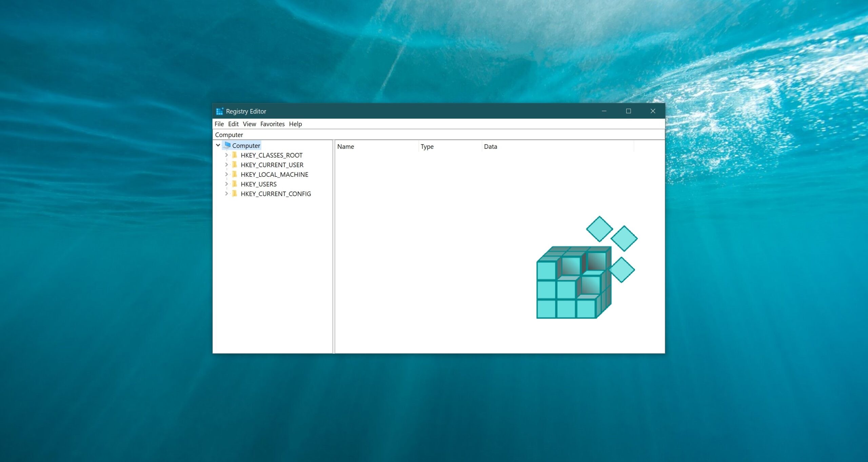
Task: Click the Registry Editor title bar icon
Action: tap(220, 111)
